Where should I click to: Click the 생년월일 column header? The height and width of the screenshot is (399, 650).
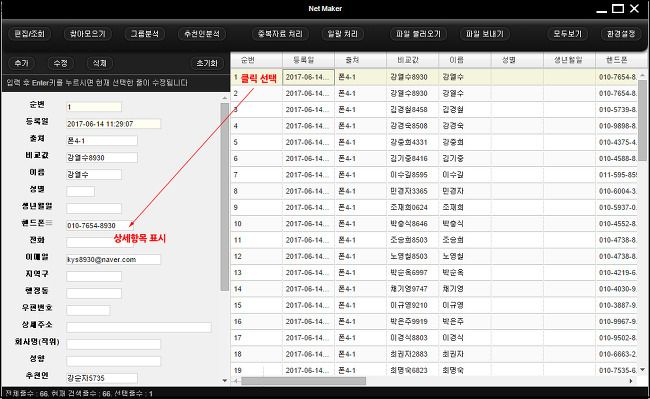[x=569, y=60]
